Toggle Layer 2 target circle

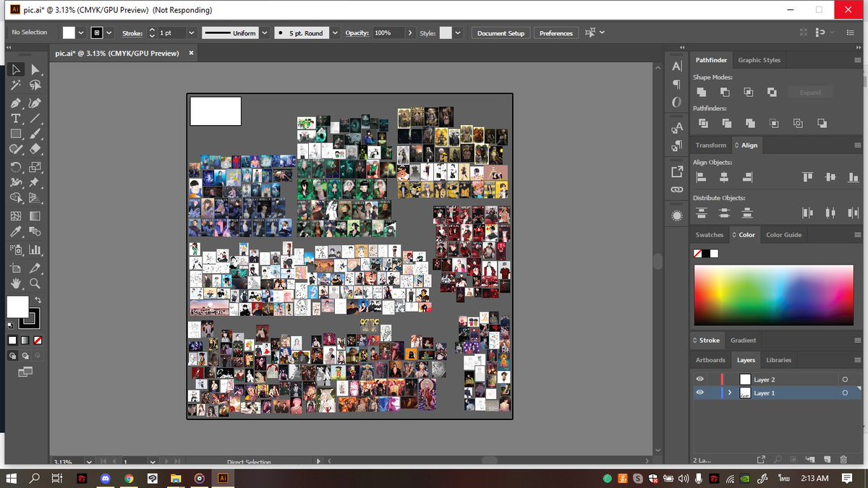[x=845, y=380]
